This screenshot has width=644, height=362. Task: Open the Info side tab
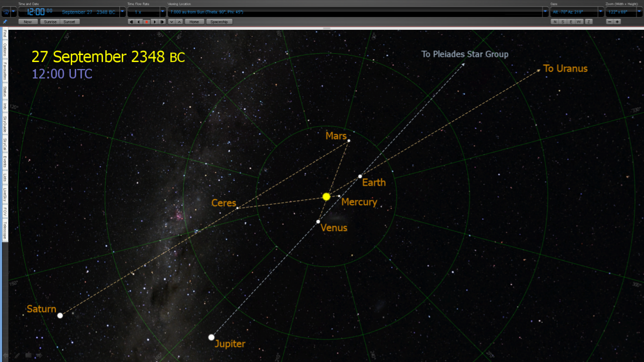(5, 106)
